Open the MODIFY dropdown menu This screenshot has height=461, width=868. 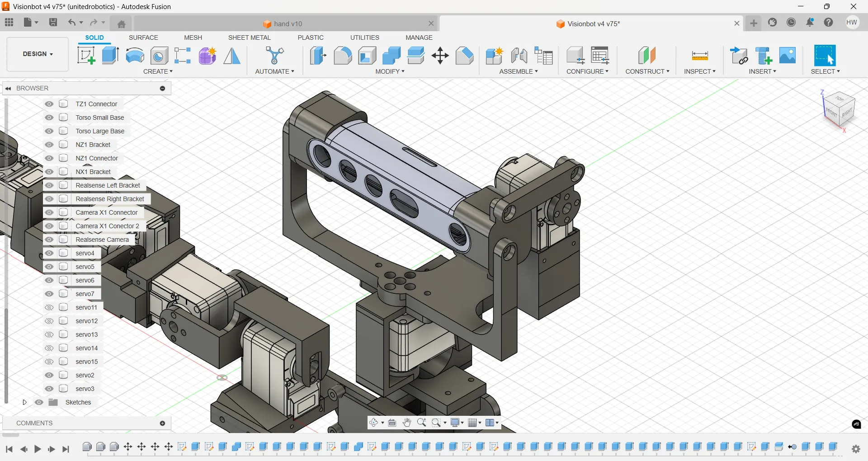click(x=390, y=71)
